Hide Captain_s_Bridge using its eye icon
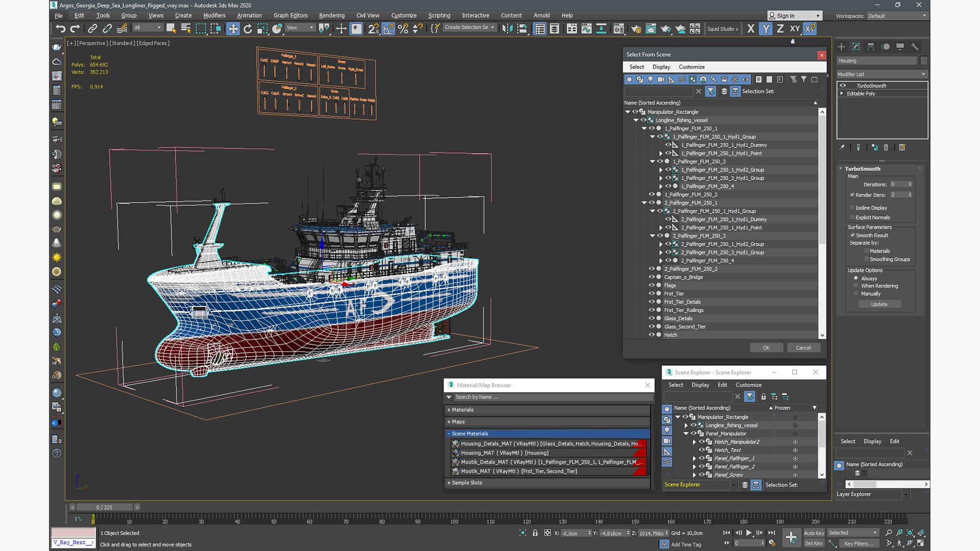 click(651, 277)
